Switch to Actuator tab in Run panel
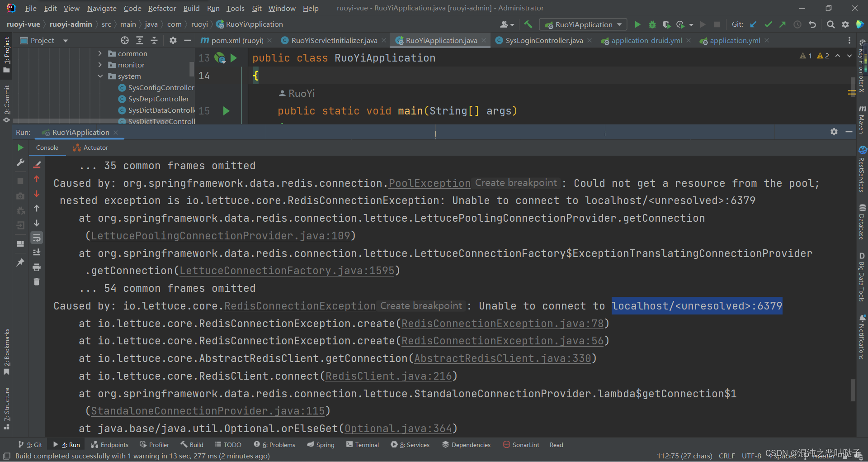Viewport: 868px width, 462px height. 90,148
